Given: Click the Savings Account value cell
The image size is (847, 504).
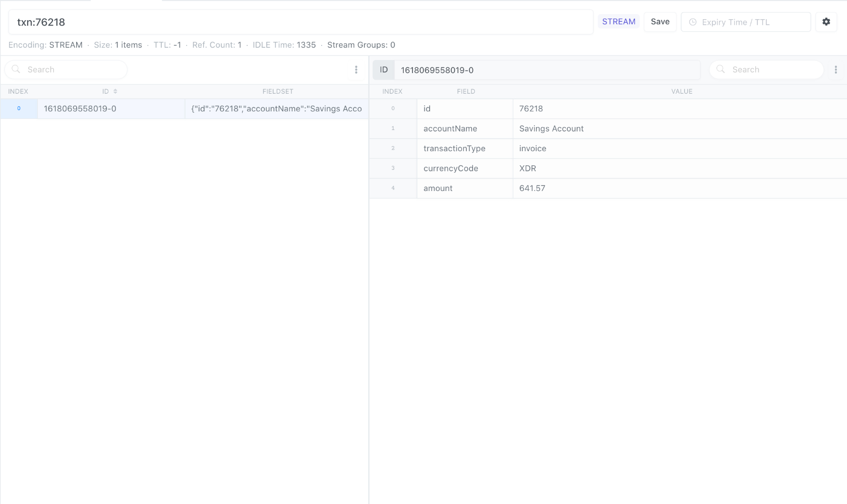Looking at the screenshot, I should tap(551, 129).
